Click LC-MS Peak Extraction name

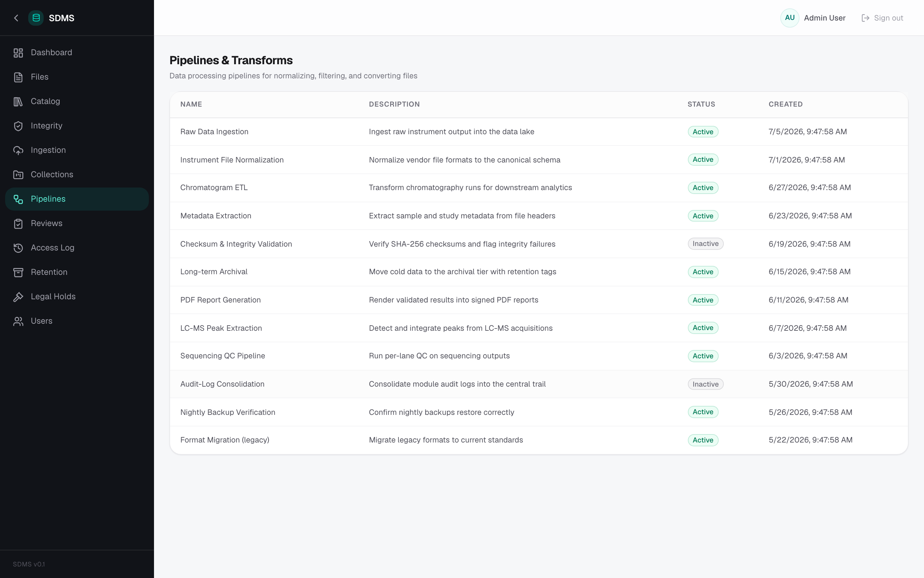coord(221,328)
